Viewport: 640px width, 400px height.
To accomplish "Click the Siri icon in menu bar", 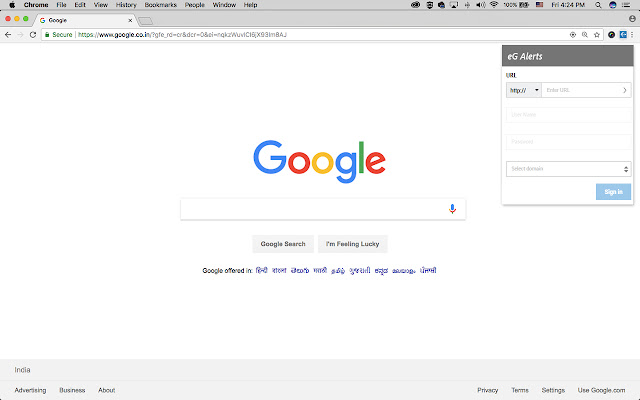I will 613,5.
